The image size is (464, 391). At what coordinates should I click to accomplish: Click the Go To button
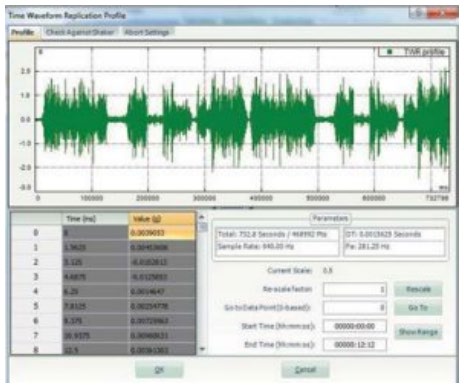coord(418,308)
